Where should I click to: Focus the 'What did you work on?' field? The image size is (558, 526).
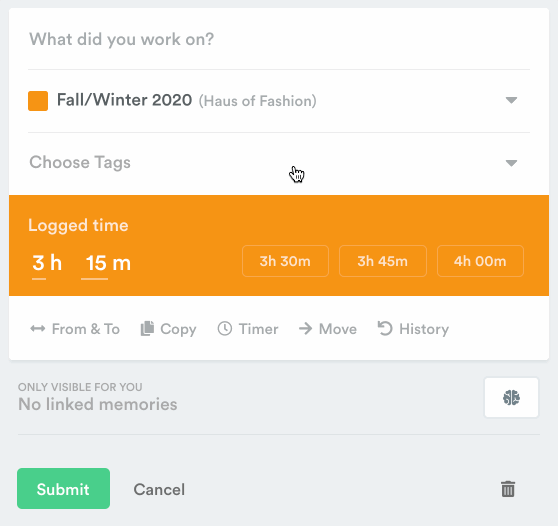pyautogui.click(x=279, y=39)
